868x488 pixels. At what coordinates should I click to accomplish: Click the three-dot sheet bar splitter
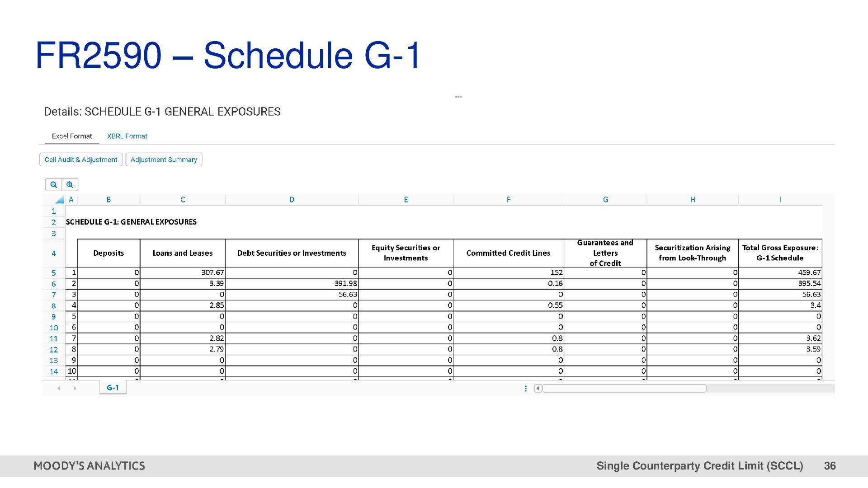525,388
